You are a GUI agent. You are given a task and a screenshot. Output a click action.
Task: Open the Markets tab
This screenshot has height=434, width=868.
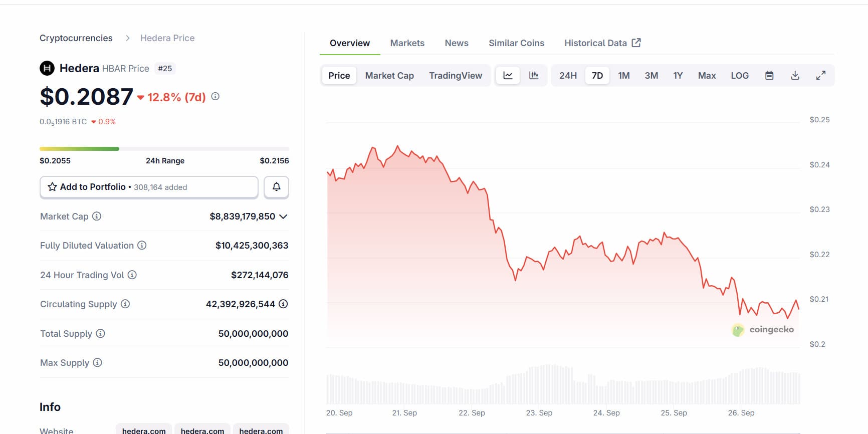click(x=407, y=43)
